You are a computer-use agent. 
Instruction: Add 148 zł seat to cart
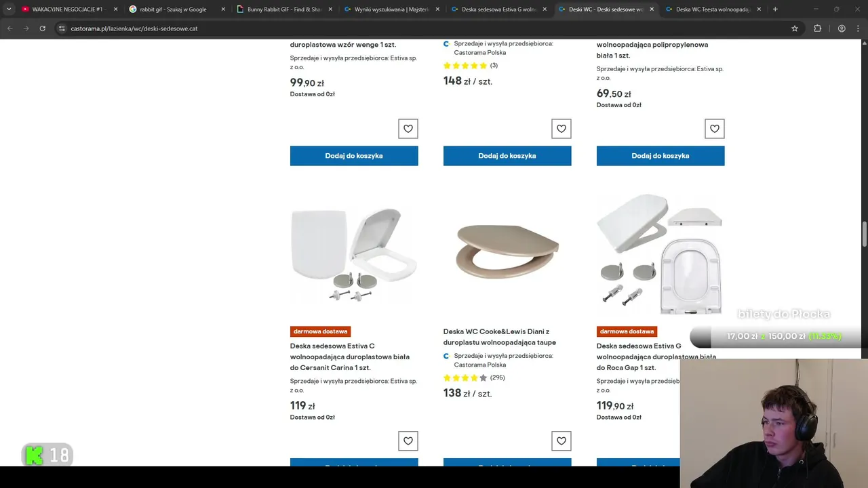[x=507, y=156]
